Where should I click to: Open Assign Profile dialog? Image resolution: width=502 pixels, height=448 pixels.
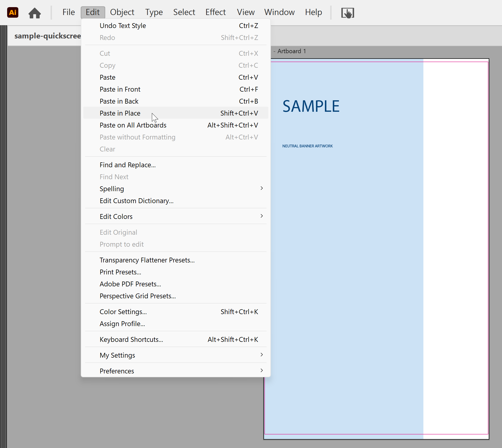tap(176, 324)
